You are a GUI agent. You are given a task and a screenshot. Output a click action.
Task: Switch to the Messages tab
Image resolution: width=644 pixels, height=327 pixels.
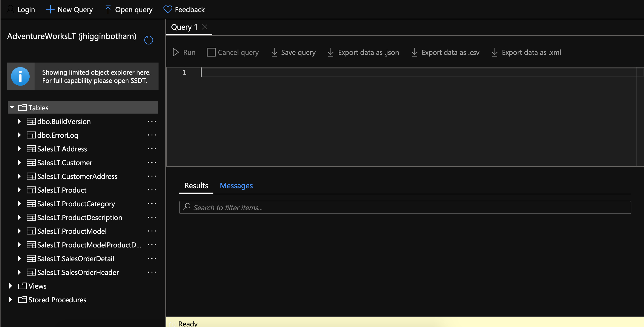point(236,186)
